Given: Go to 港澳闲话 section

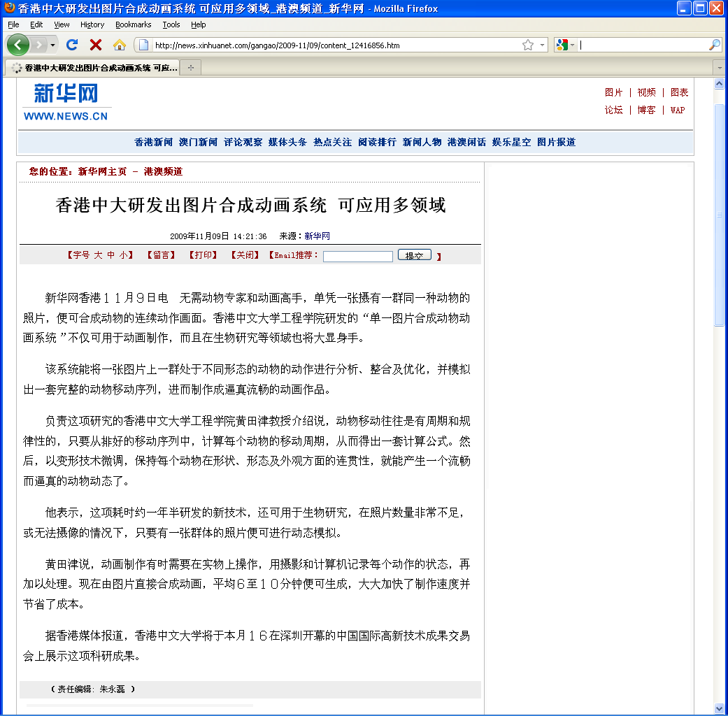Looking at the screenshot, I should click(x=466, y=142).
